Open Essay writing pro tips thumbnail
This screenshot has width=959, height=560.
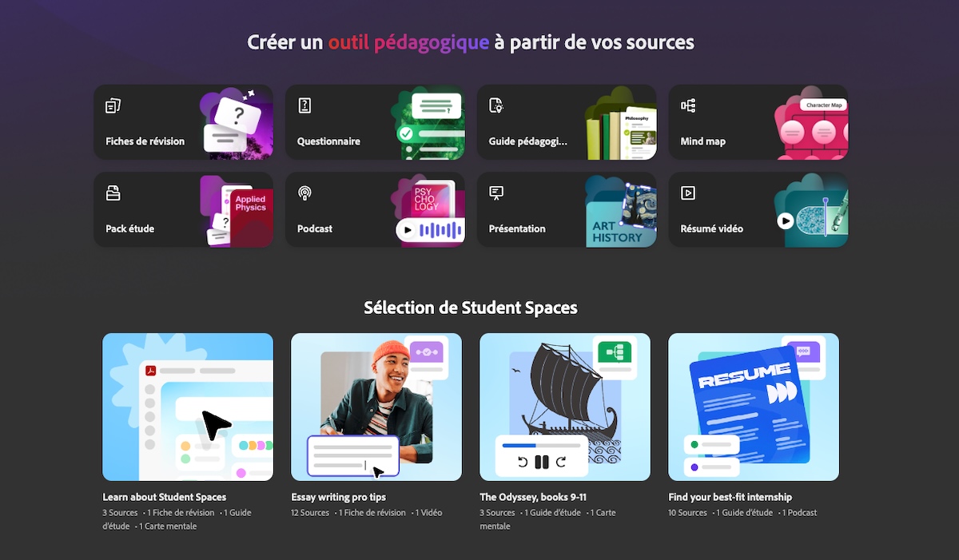[x=376, y=407]
